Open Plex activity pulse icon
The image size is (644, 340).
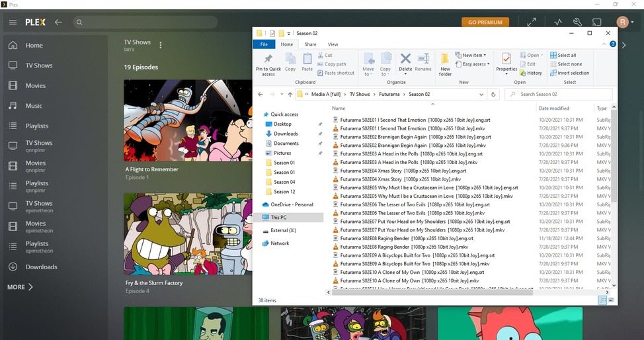[x=558, y=22]
